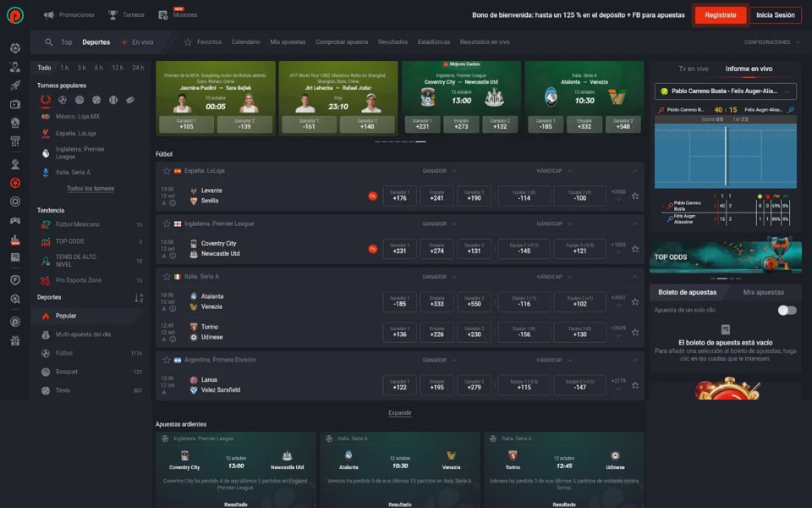812x508 pixels.
Task: Open HÁNDICAP dropdown in España LaLiga header
Action: [x=555, y=171]
